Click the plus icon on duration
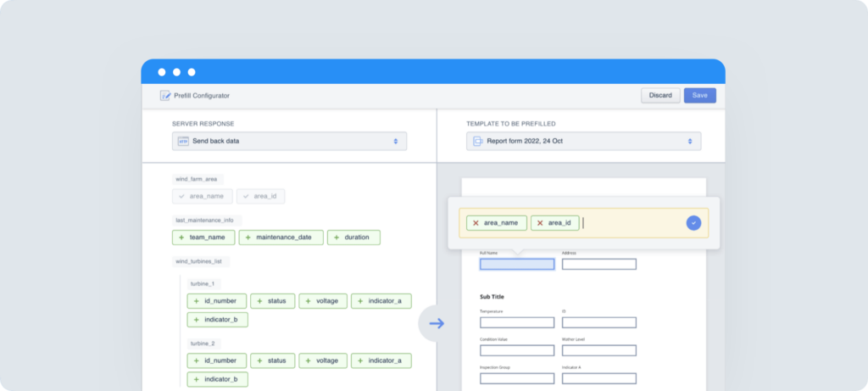Viewport: 868px width, 391px height. [337, 237]
